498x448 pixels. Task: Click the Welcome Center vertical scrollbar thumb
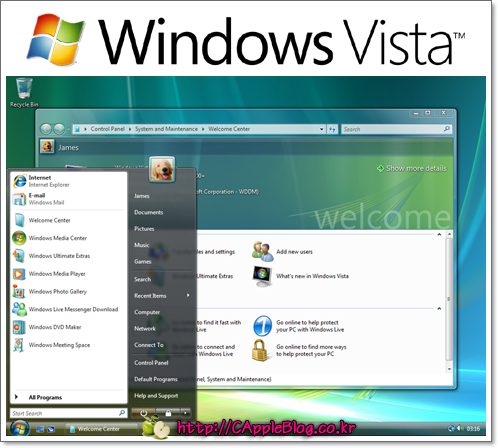tap(449, 299)
